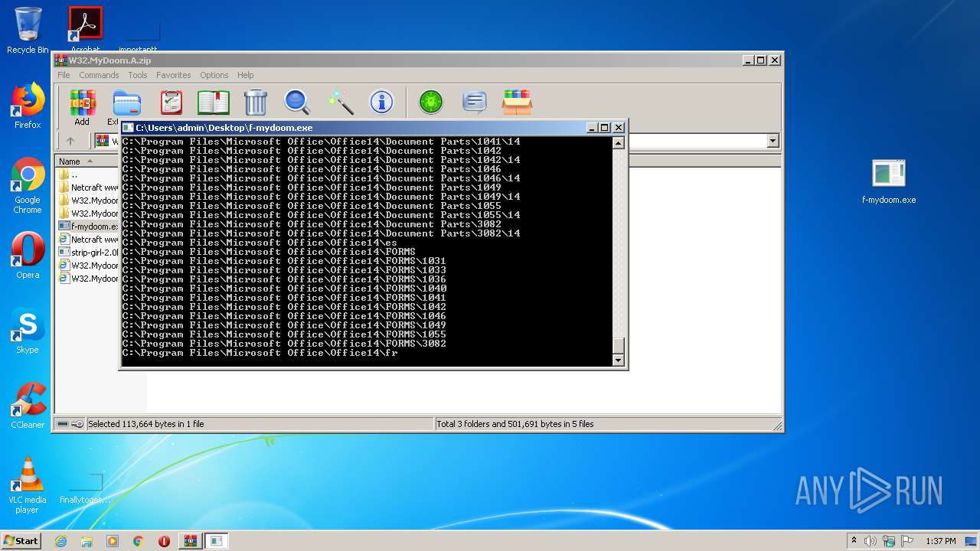This screenshot has width=980, height=551.
Task: Click console scrollbar up arrow
Action: pos(619,143)
